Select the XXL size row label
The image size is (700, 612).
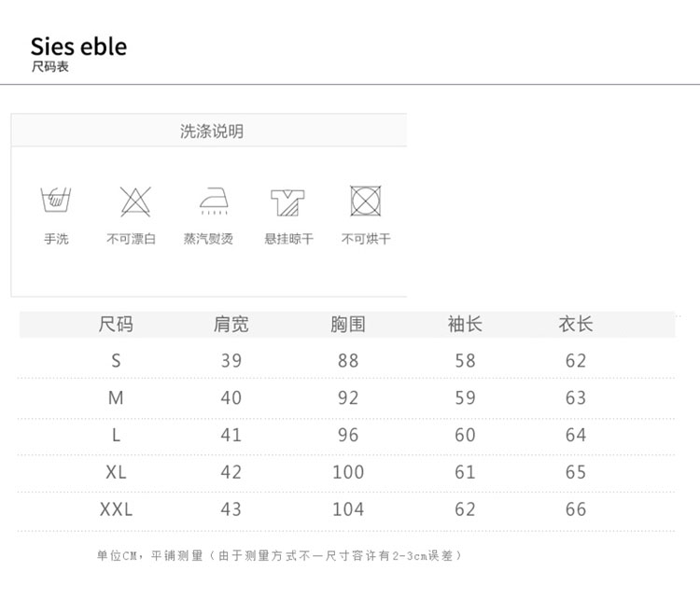[x=116, y=509]
